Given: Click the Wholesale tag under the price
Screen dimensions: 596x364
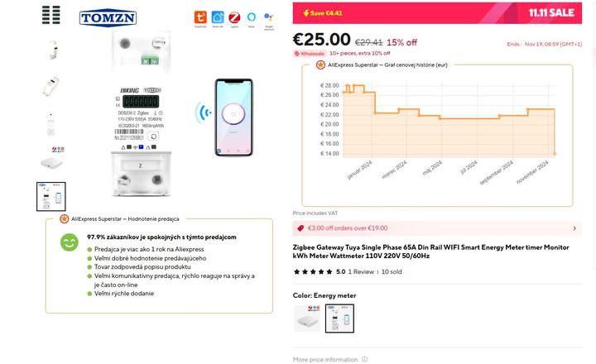Looking at the screenshot, I should 310,53.
